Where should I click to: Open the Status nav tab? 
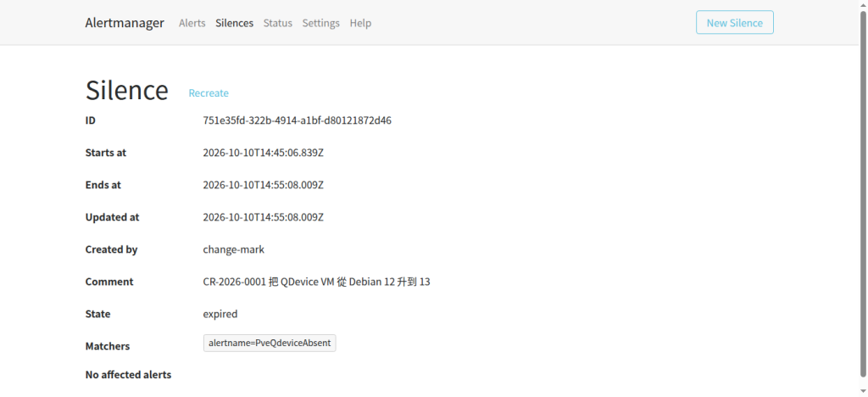277,23
